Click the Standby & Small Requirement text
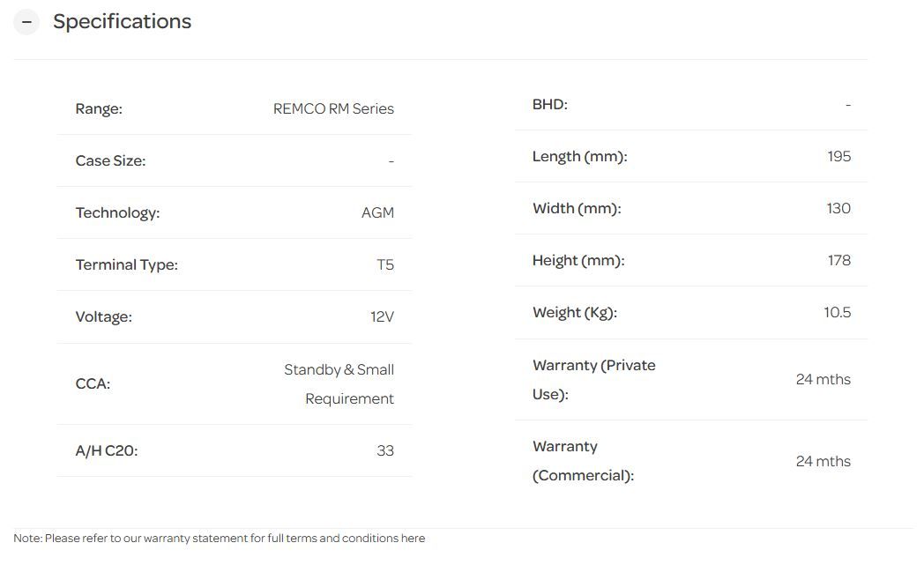Screen dimensions: 924x565 point(339,384)
